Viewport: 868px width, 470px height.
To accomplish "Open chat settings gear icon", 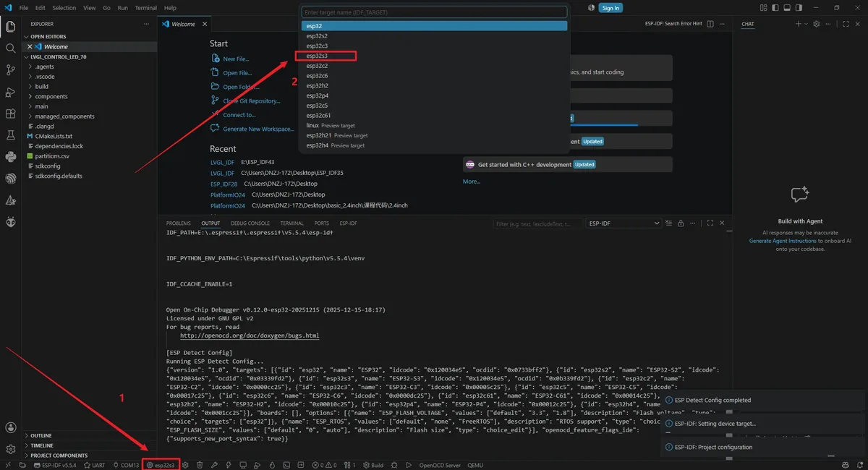I will coord(816,24).
